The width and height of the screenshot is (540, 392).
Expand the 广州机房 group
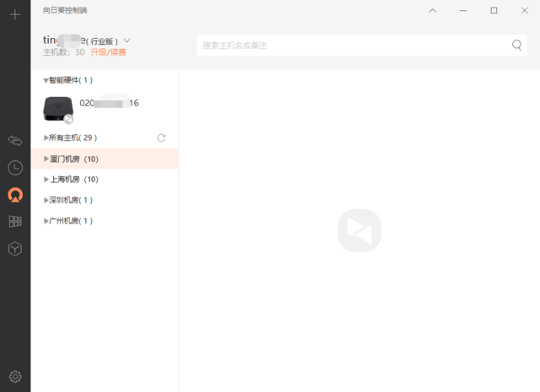pos(46,221)
